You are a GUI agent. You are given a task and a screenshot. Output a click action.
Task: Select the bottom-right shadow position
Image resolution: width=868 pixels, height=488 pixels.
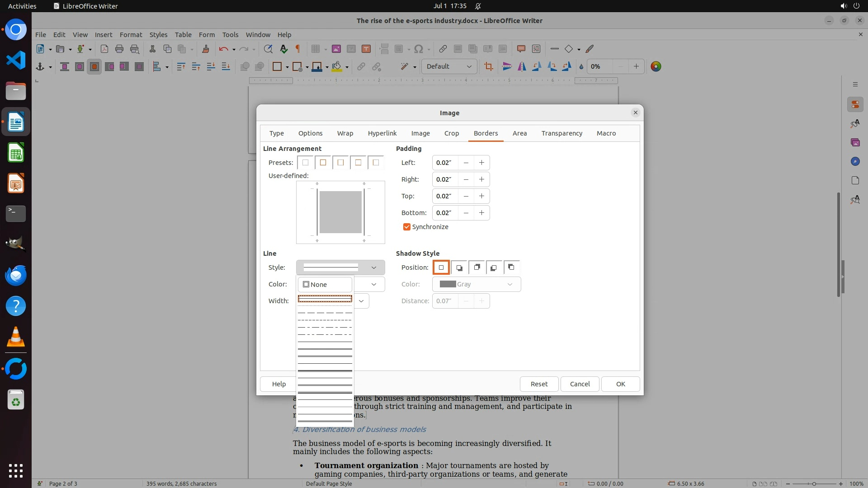pyautogui.click(x=459, y=267)
